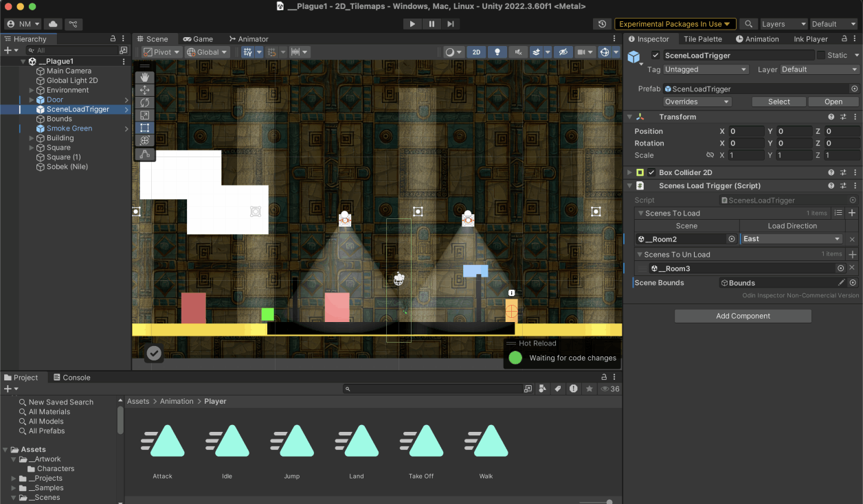Viewport: 863px width, 504px height.
Task: Open Transform component help icon
Action: click(x=831, y=117)
